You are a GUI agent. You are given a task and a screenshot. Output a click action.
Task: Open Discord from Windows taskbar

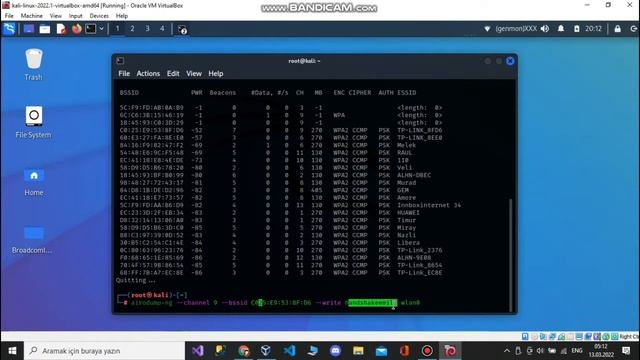tap(336, 351)
